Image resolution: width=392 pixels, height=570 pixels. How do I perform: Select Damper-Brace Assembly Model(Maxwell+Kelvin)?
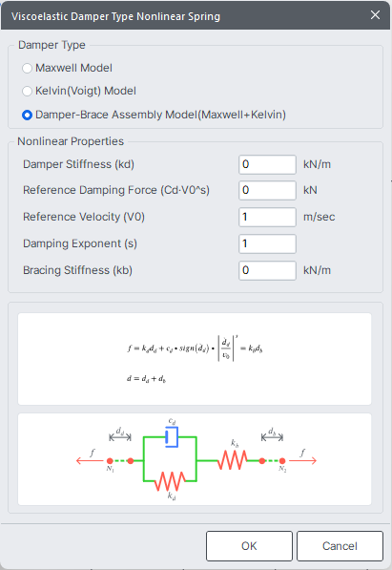coord(28,115)
